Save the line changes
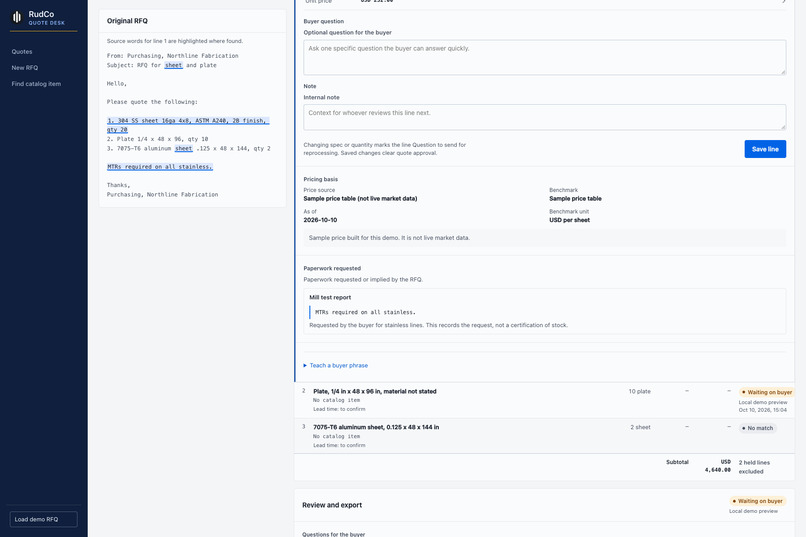Viewport: 806px width, 537px height. pyautogui.click(x=765, y=149)
